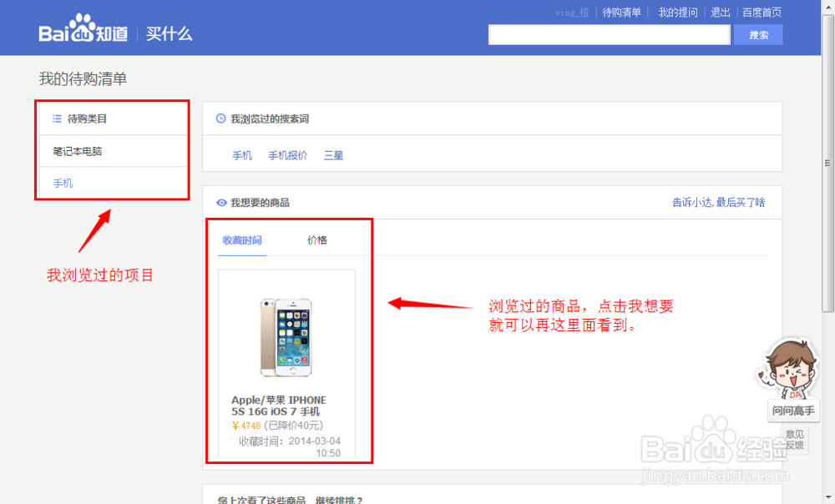Screen dimensions: 835x504
Task: Switch to the 收藏时间 sort tab
Action: point(242,240)
